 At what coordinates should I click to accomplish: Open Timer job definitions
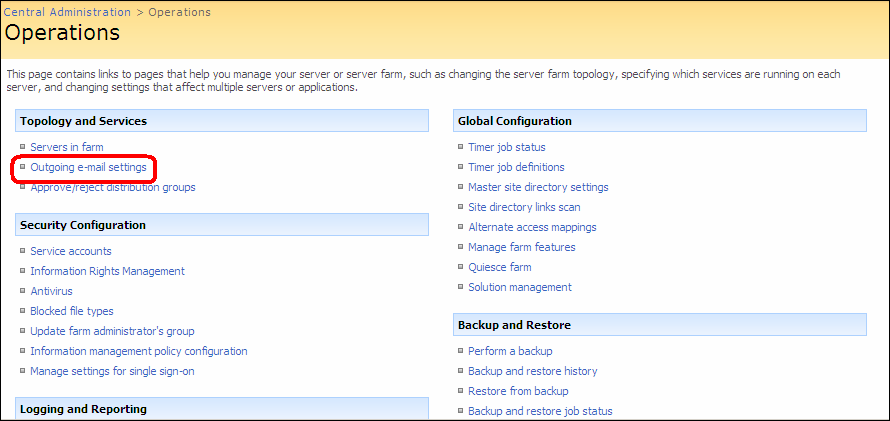tap(517, 167)
